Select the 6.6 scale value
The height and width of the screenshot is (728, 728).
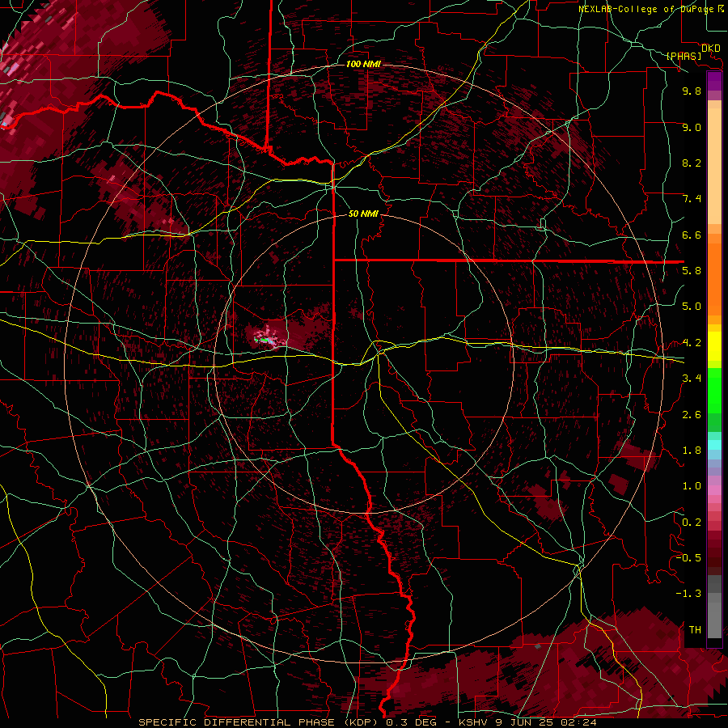pos(692,235)
